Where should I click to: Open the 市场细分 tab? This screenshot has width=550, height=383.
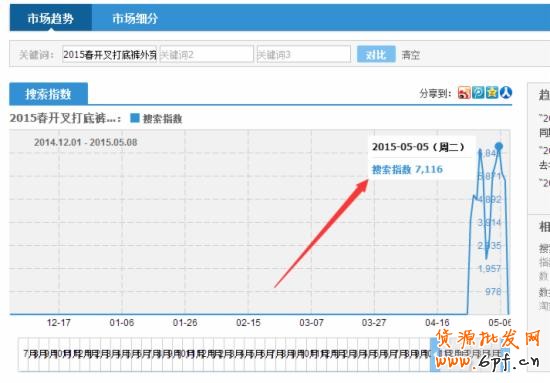point(135,18)
